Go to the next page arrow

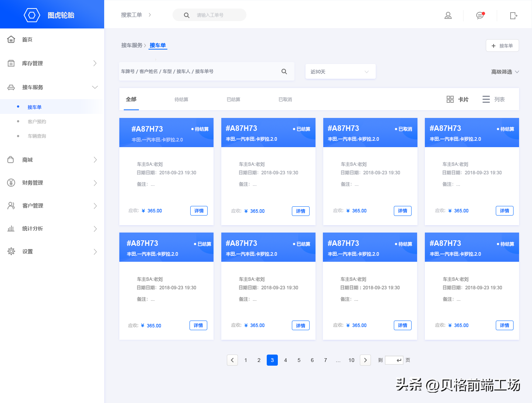365,360
